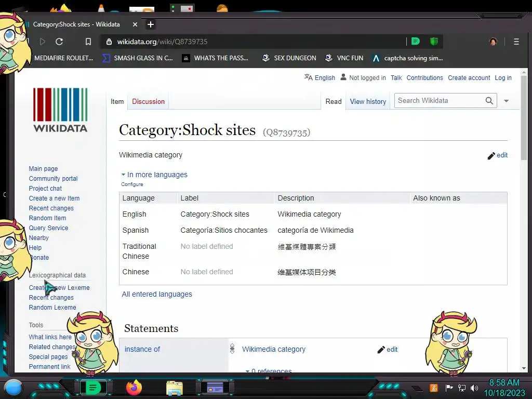The width and height of the screenshot is (532, 399).
Task: Open WHATS THE PASS bookmark
Action: pyautogui.click(x=215, y=58)
